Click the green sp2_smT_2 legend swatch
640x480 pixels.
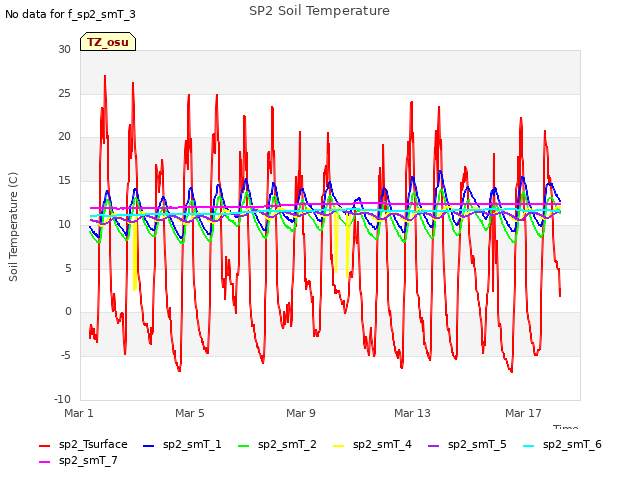tap(244, 446)
